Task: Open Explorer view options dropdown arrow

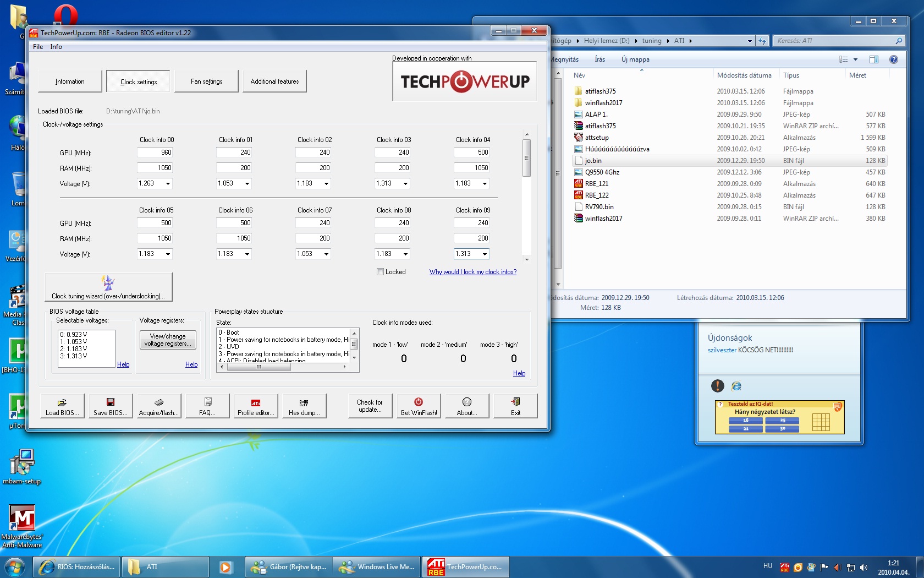Action: click(855, 59)
